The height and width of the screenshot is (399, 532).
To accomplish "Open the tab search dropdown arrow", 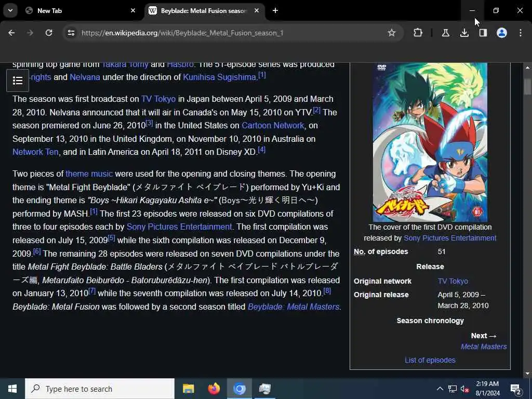I will 10,10.
